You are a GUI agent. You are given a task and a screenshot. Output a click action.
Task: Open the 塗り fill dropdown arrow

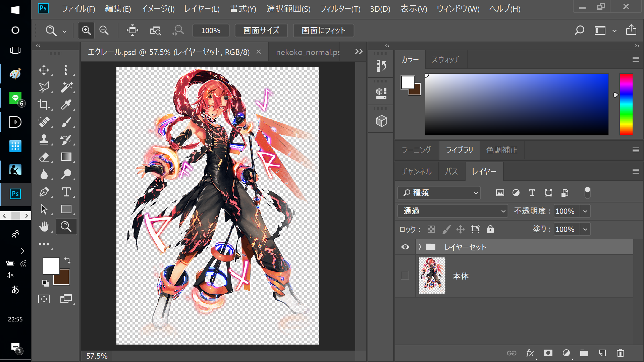click(585, 229)
